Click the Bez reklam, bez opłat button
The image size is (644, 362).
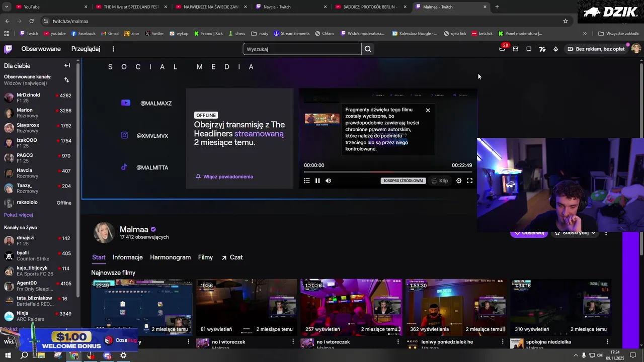click(x=596, y=49)
